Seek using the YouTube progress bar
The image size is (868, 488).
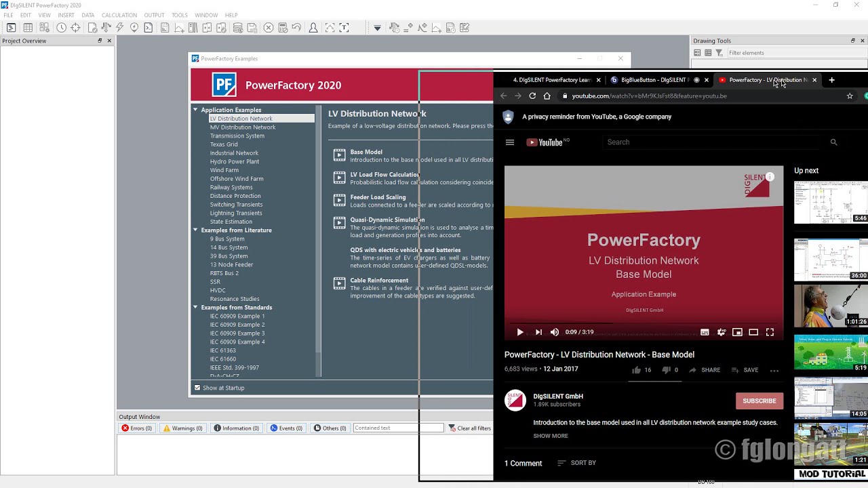644,324
